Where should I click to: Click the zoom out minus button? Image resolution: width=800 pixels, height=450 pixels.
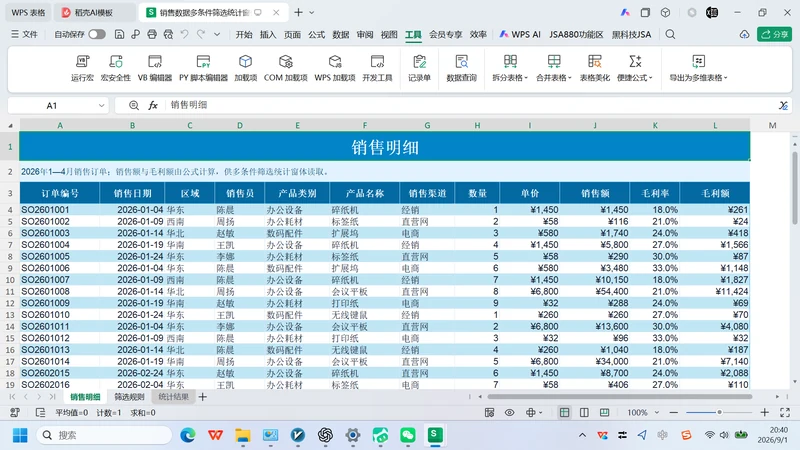coord(673,412)
